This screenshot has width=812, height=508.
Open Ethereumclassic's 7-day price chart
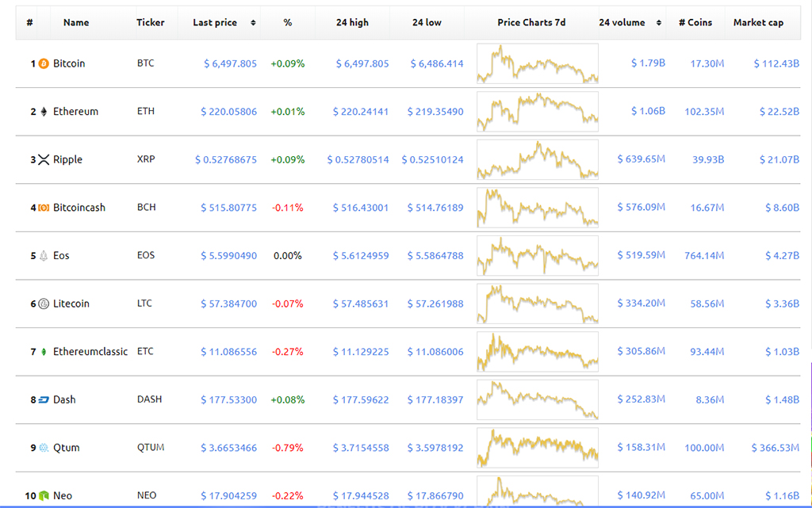(x=538, y=352)
